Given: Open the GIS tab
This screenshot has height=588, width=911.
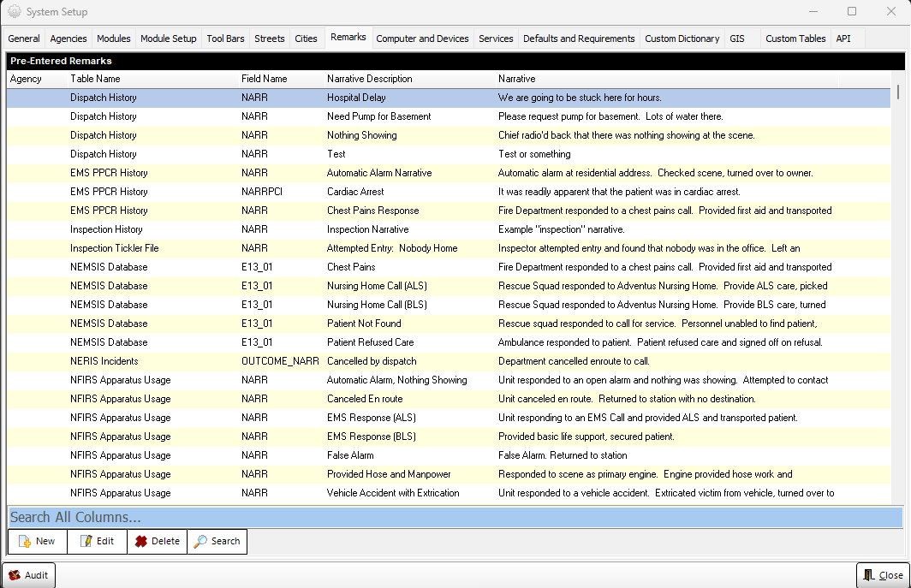Looking at the screenshot, I should click(x=736, y=39).
